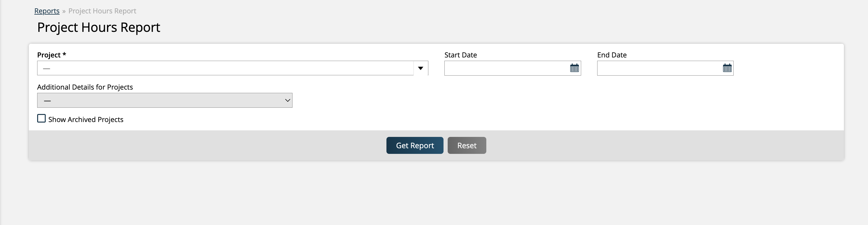Click the 'Start Date' field label
Screen dimensions: 868x225
460,55
